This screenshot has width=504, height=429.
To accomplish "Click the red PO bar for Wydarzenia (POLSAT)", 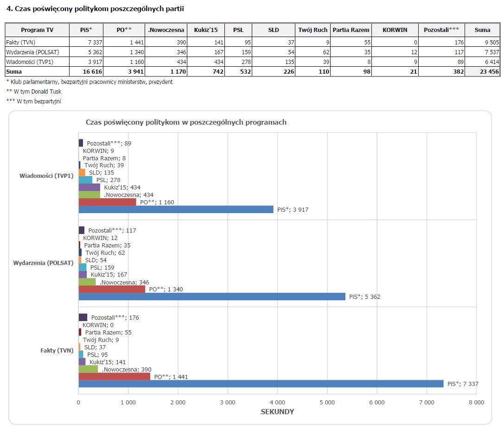I will (x=112, y=289).
